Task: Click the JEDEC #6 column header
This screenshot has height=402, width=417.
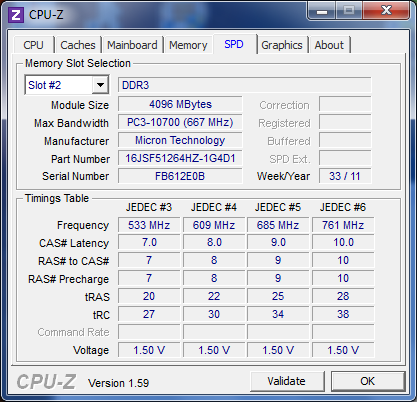Action: (343, 207)
